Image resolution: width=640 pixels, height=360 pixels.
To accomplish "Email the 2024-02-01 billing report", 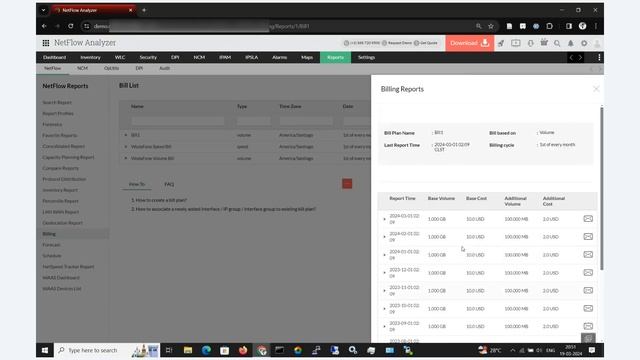I will [588, 237].
